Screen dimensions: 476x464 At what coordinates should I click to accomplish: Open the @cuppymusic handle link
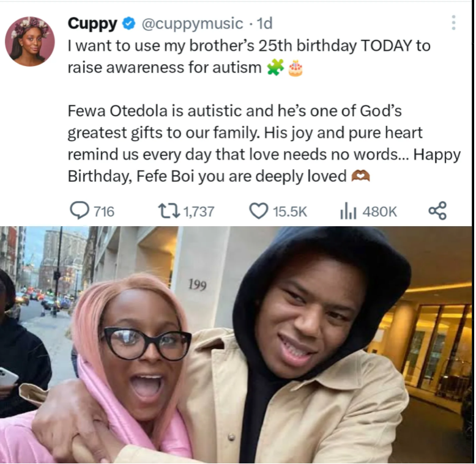(x=193, y=24)
